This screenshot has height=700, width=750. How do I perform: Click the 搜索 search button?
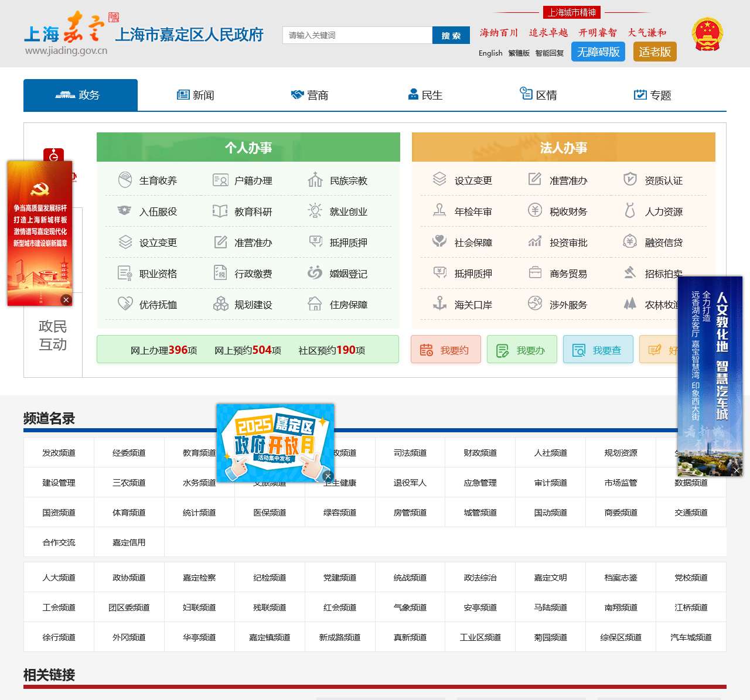[451, 35]
